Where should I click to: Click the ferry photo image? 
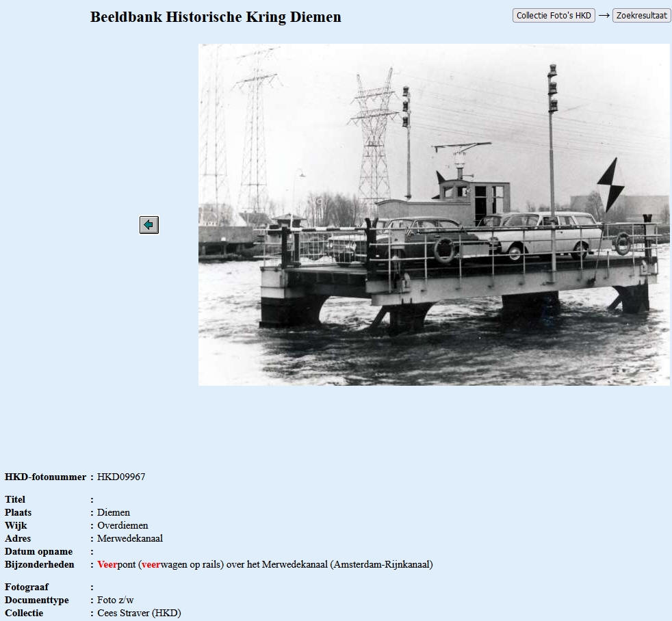coord(434,215)
